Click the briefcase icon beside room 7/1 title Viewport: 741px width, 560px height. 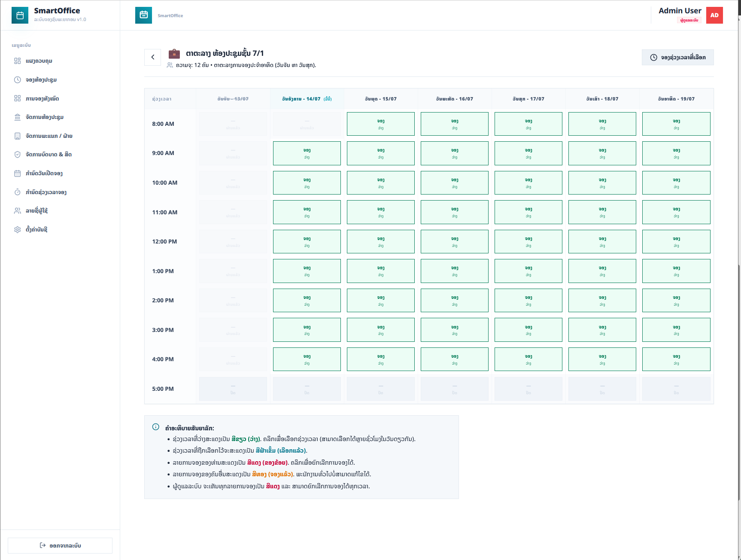(x=174, y=54)
